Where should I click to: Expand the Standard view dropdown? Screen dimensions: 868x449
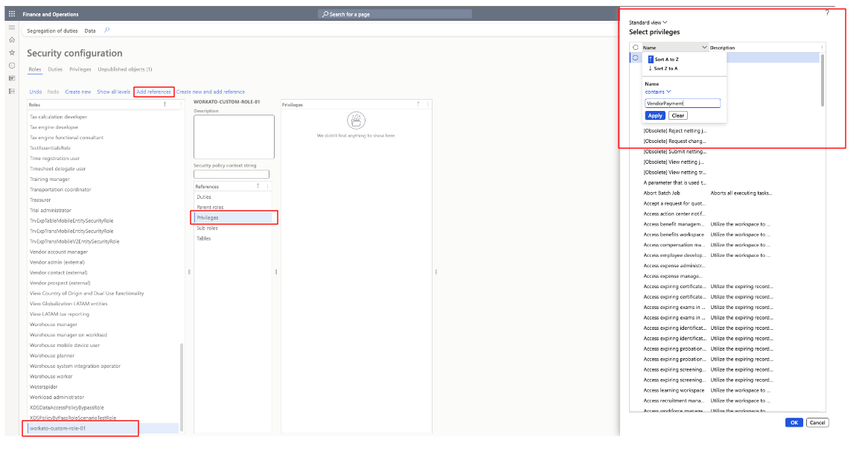648,22
